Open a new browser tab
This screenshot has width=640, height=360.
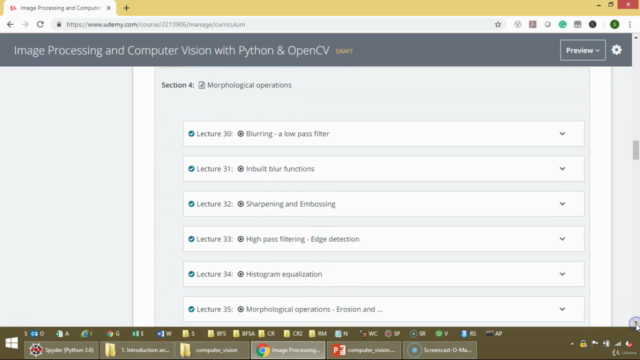coord(126,8)
